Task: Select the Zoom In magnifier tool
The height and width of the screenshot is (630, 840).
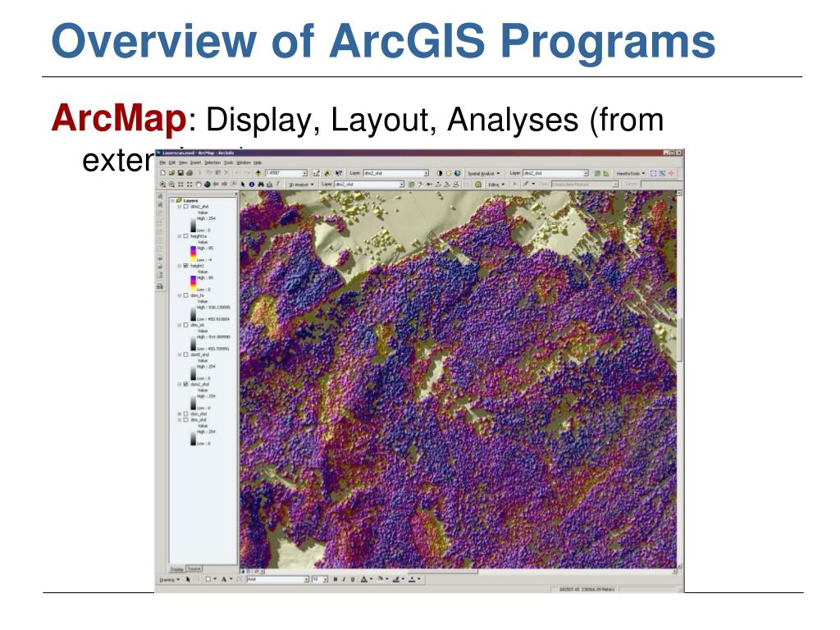Action: tap(163, 185)
